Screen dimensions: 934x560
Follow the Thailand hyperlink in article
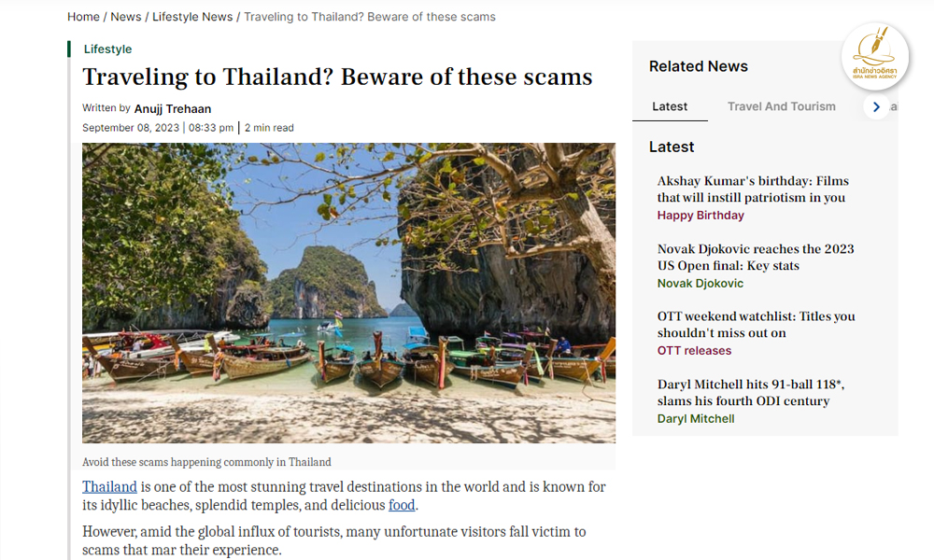coord(109,486)
